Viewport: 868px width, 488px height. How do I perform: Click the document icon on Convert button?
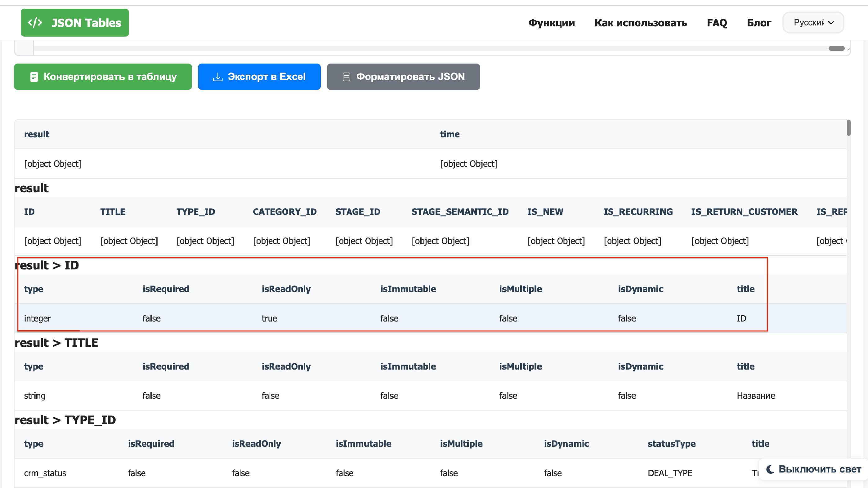point(34,77)
